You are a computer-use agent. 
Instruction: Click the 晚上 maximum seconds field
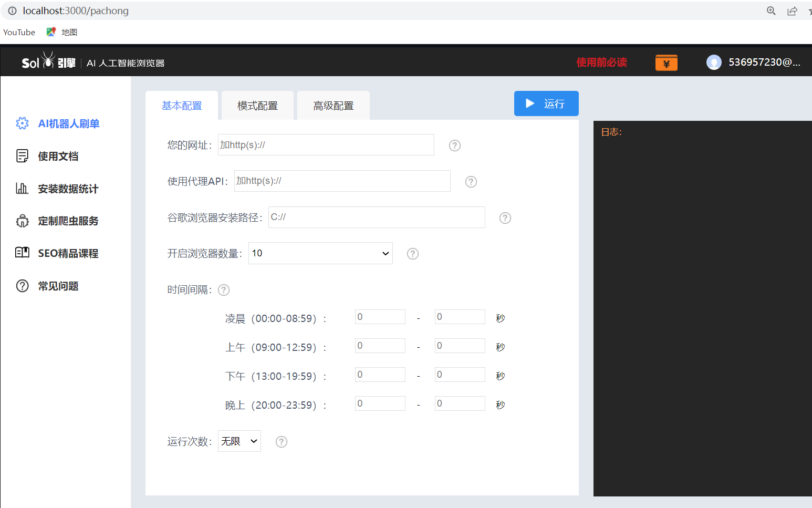(x=460, y=403)
